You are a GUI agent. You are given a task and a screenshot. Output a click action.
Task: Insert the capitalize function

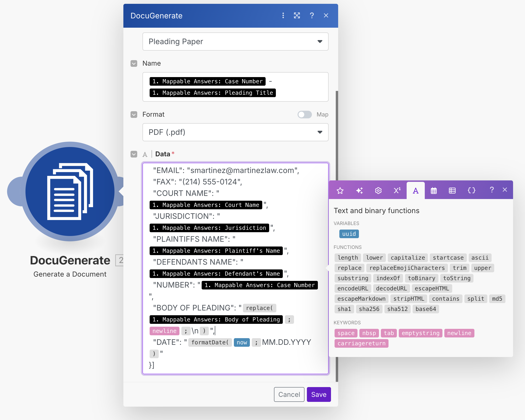408,257
